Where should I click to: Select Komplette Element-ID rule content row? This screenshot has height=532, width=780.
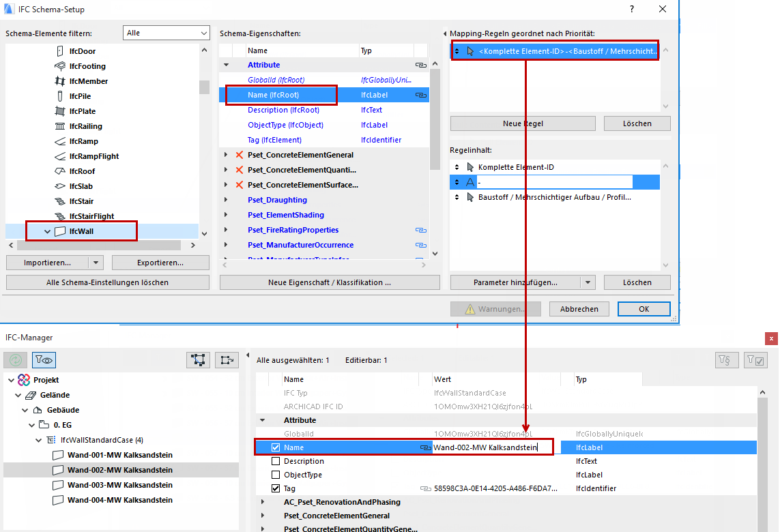(555, 168)
